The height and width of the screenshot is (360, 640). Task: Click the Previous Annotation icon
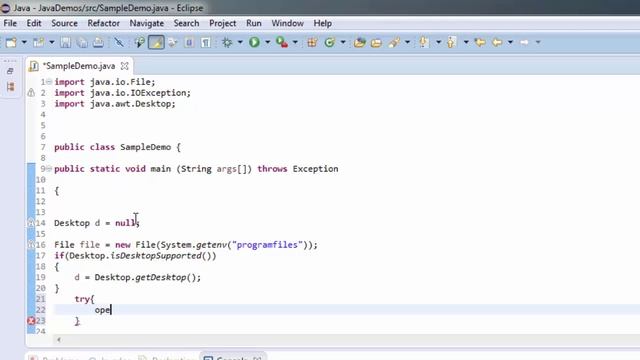click(451, 42)
